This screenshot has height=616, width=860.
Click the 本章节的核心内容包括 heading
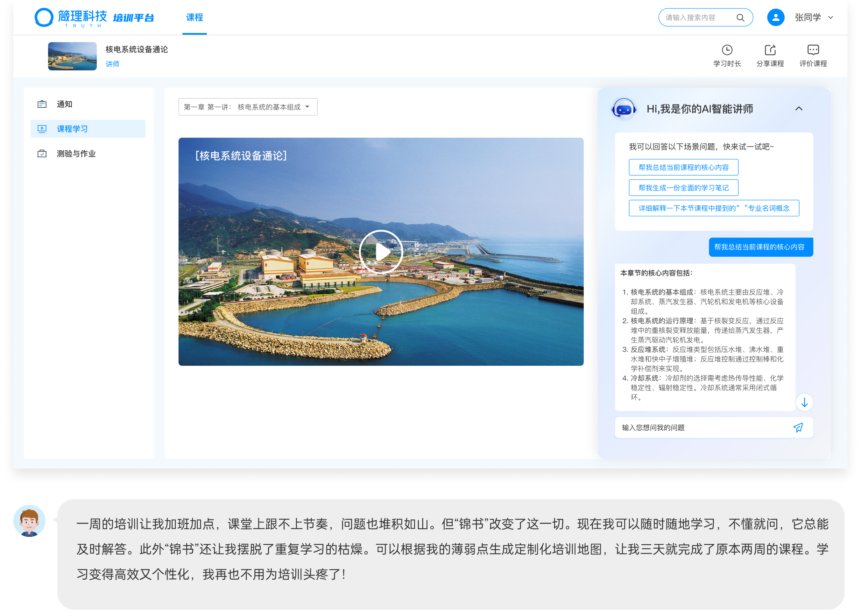click(x=656, y=273)
